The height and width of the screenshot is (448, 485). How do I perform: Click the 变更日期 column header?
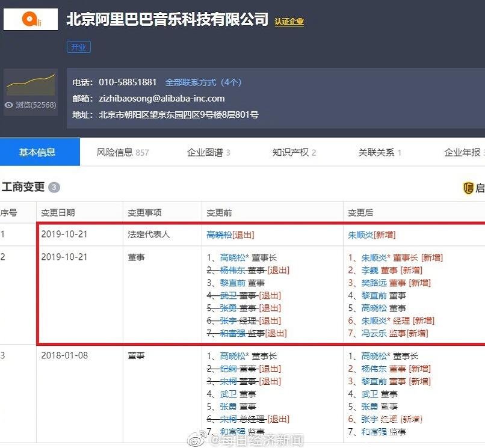pyautogui.click(x=58, y=213)
